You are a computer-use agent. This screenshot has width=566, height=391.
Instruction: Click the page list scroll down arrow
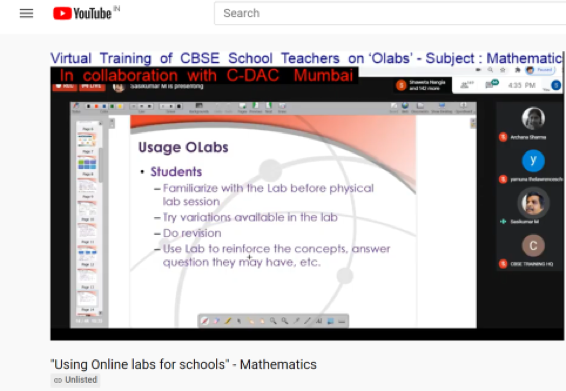coord(100,313)
